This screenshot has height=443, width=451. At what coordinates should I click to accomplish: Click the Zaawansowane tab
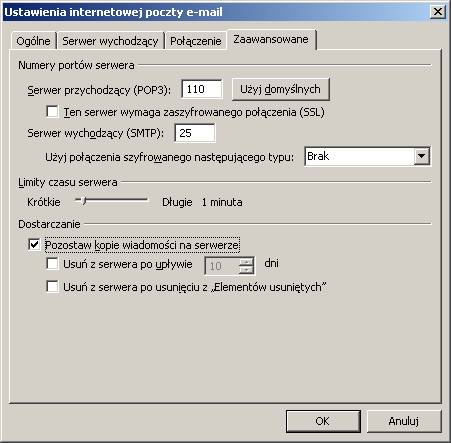(271, 39)
